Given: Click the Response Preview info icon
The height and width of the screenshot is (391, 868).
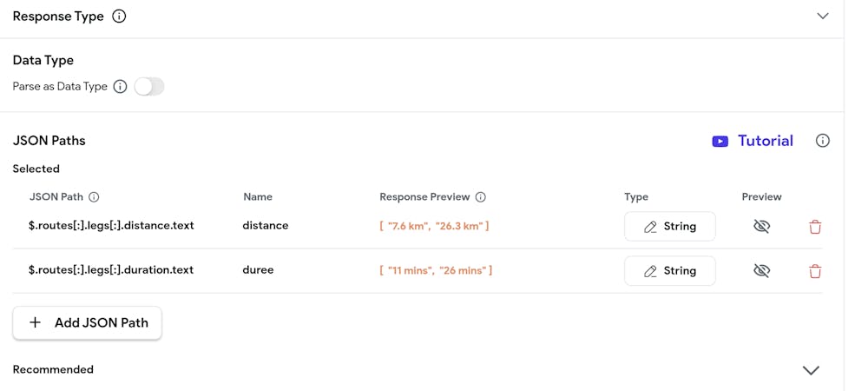Looking at the screenshot, I should (x=481, y=197).
